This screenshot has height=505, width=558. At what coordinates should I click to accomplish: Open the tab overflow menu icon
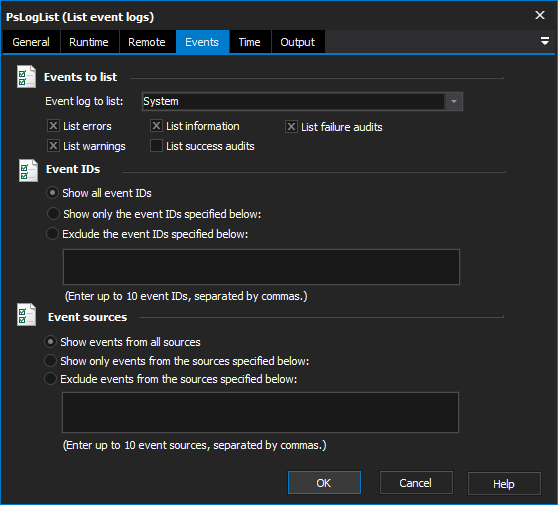544,41
